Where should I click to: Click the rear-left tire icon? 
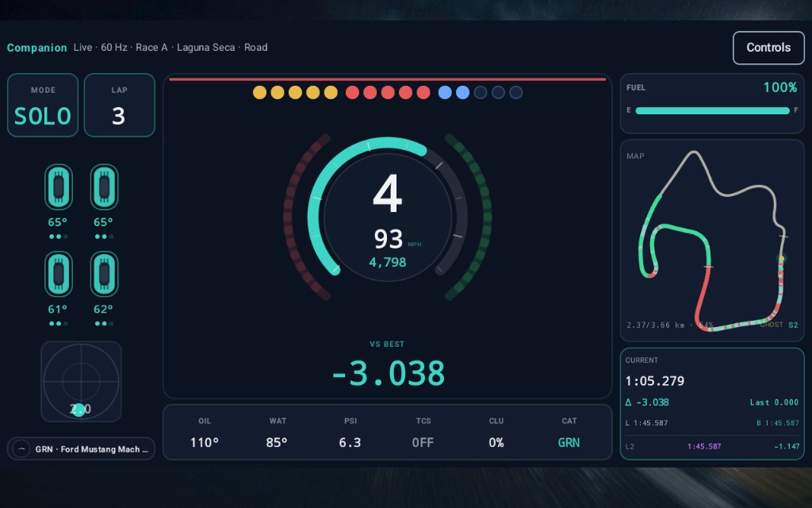pos(59,274)
